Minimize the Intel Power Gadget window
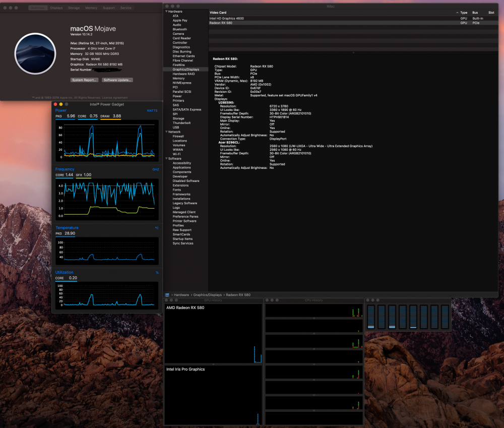 click(x=61, y=104)
